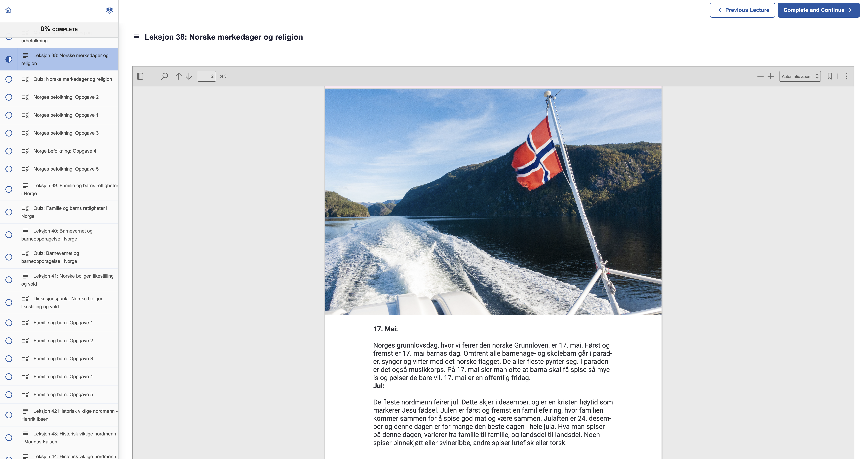The width and height of the screenshot is (868, 459).
Task: Click text icon for Leksjon 40
Action: (x=25, y=231)
